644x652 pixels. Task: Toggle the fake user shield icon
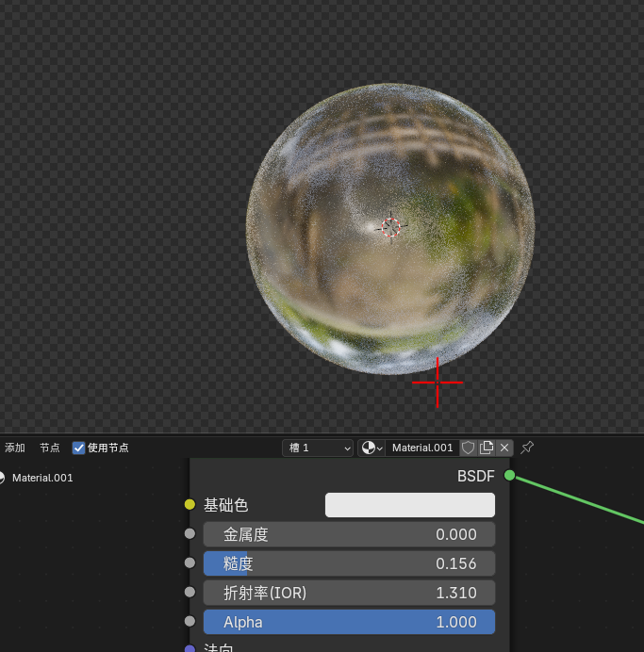click(468, 448)
